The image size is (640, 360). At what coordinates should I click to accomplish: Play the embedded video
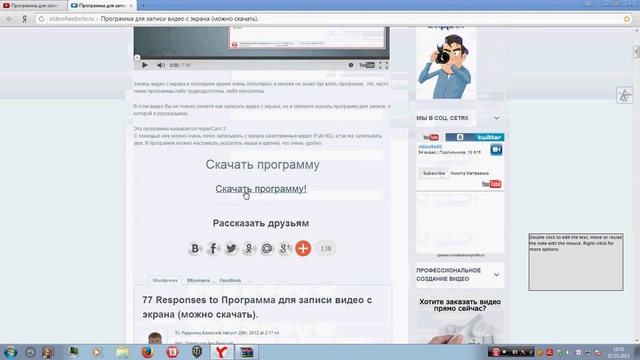[144, 65]
